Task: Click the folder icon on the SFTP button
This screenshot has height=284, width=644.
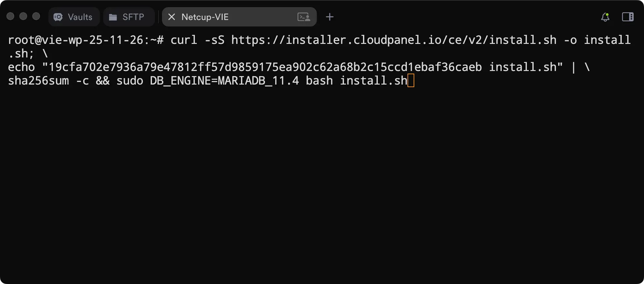Action: click(x=113, y=17)
